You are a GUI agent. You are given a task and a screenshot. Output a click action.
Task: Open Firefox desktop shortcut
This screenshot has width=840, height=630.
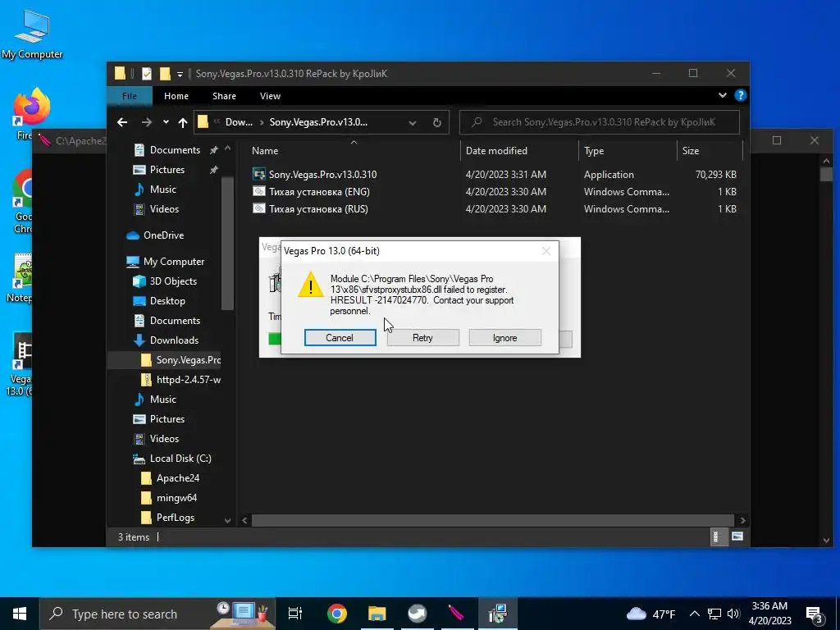click(x=31, y=113)
